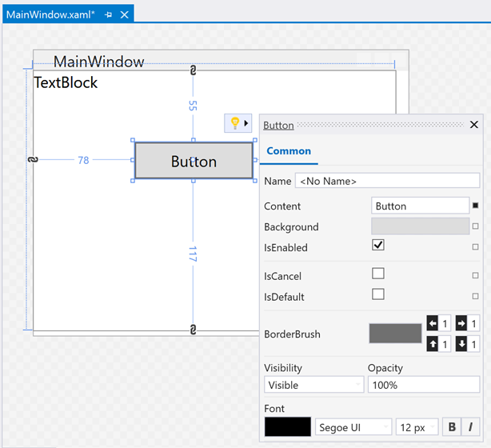Enable the IsCancel checkbox

(x=378, y=274)
